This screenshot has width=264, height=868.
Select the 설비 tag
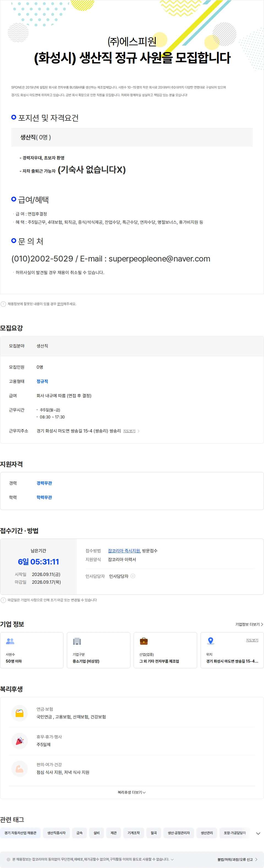click(x=97, y=833)
